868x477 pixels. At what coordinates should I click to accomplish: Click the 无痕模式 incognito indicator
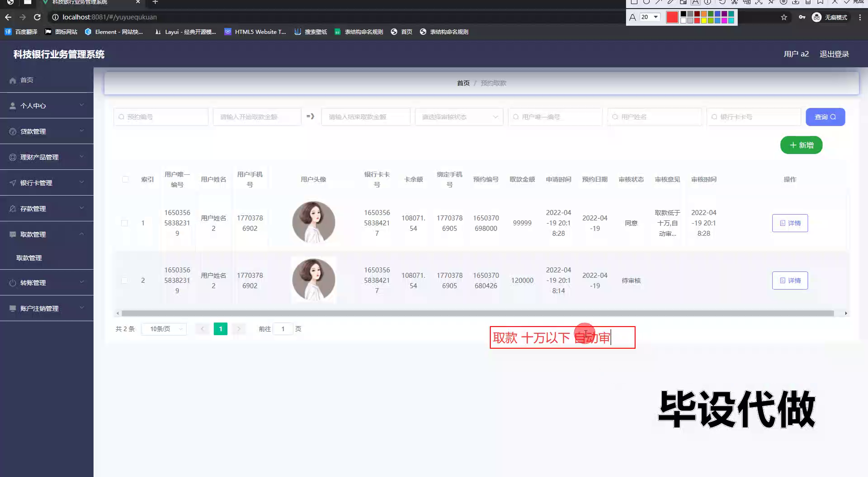(x=830, y=17)
